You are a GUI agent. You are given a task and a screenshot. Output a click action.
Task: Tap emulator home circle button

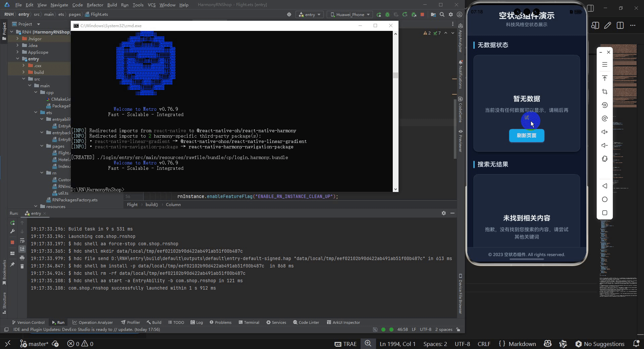(x=605, y=199)
